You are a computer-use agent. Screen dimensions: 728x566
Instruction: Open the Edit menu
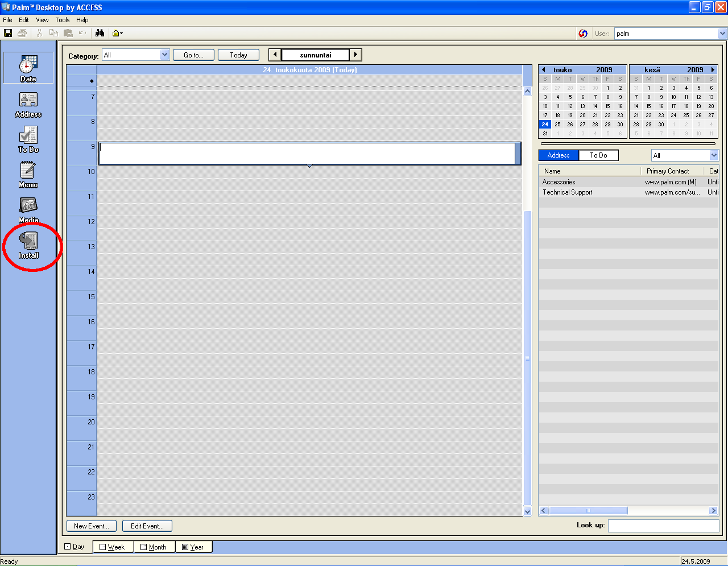pyautogui.click(x=24, y=20)
